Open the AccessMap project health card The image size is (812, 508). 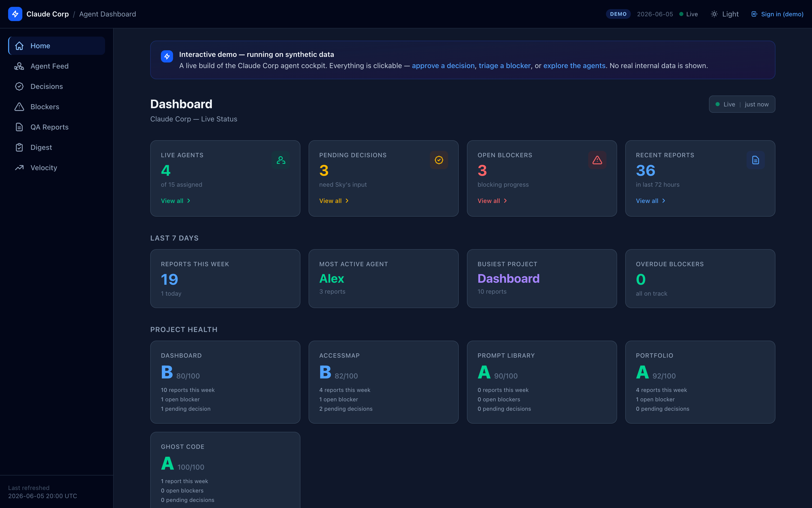[x=383, y=382]
